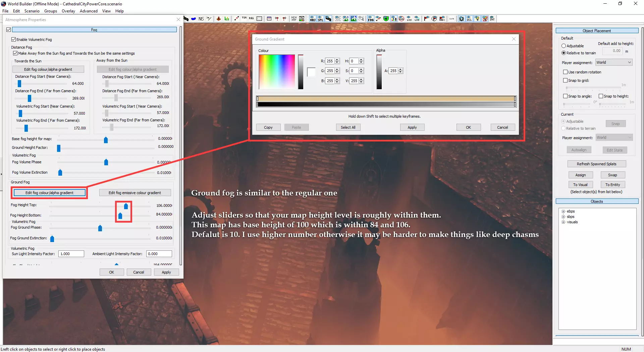Image resolution: width=644 pixels, height=352 pixels.
Task: Toggle light bulb visibility icon
Action: coord(477,19)
